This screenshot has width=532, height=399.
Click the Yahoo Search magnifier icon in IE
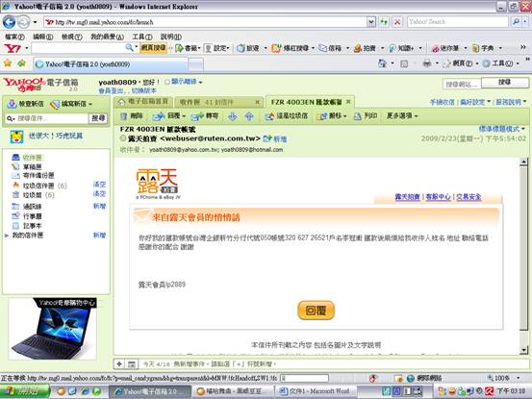pyautogui.click(x=516, y=22)
